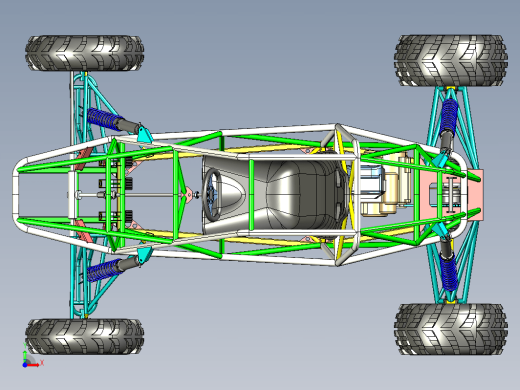Viewport: 520px width, 390px height.
Task: Select the steering wheel in the cockpit
Action: tap(213, 194)
